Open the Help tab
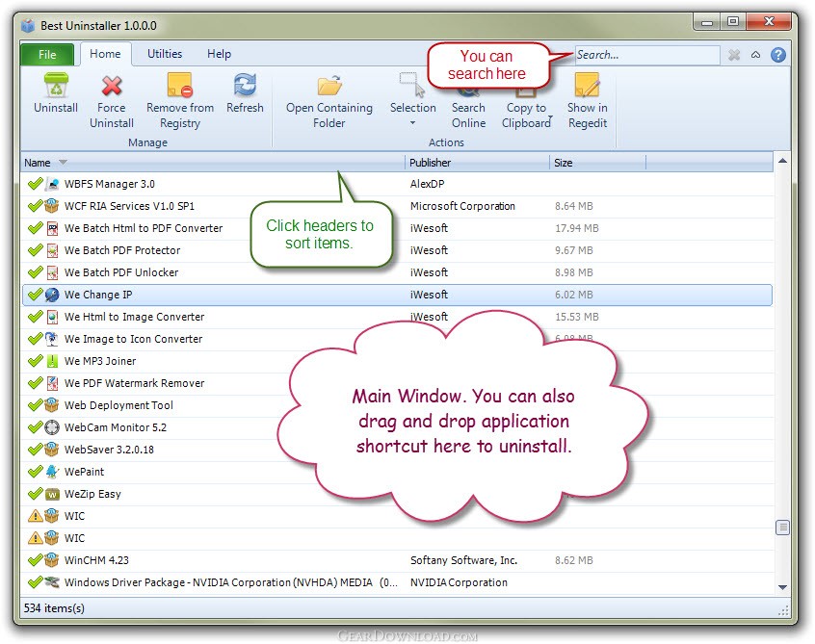 219,54
